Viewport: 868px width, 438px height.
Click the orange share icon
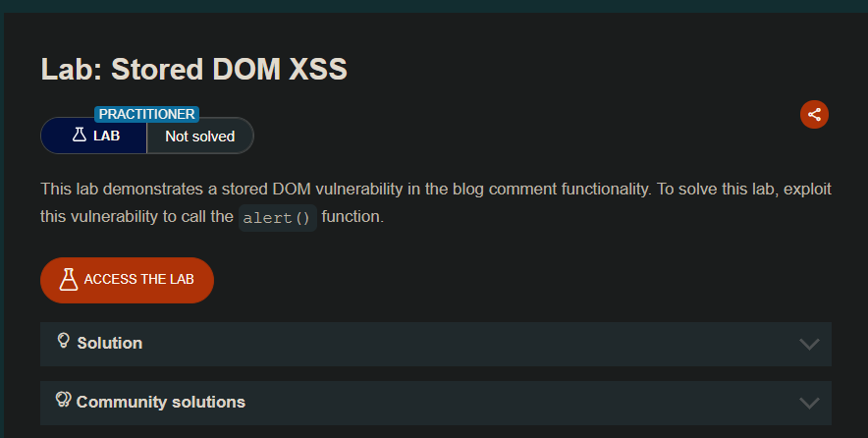[814, 114]
